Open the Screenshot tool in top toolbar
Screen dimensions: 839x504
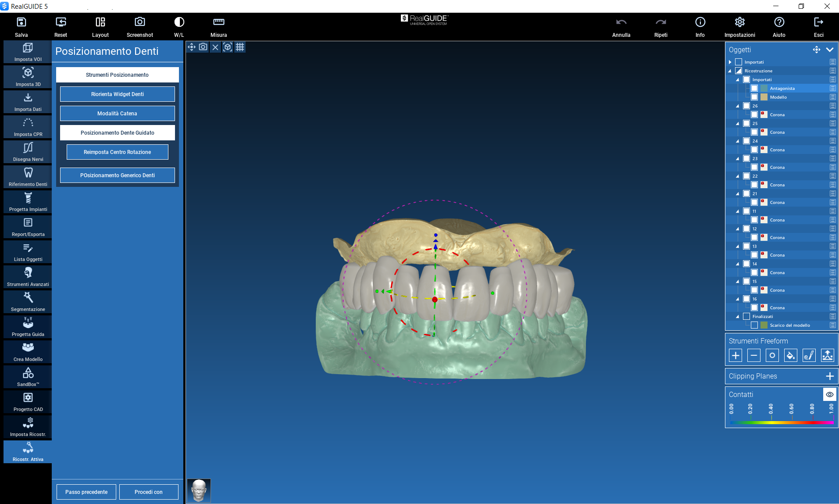139,27
